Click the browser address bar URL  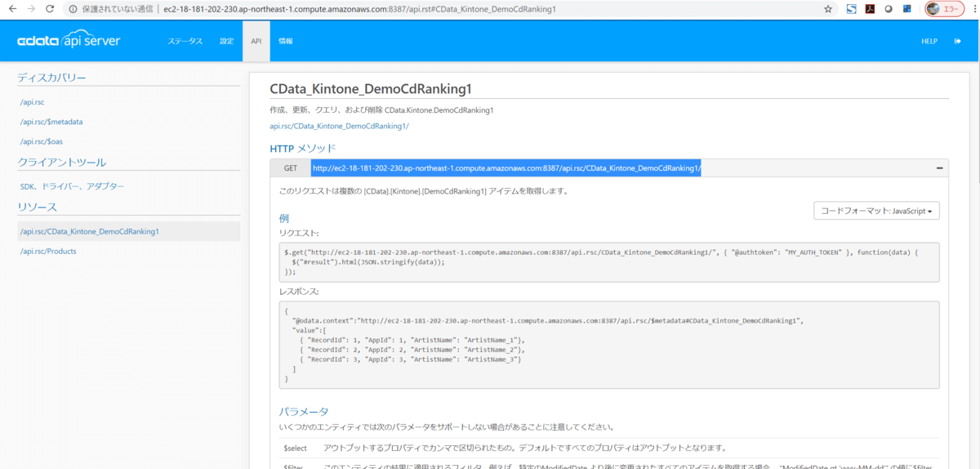coord(359,9)
